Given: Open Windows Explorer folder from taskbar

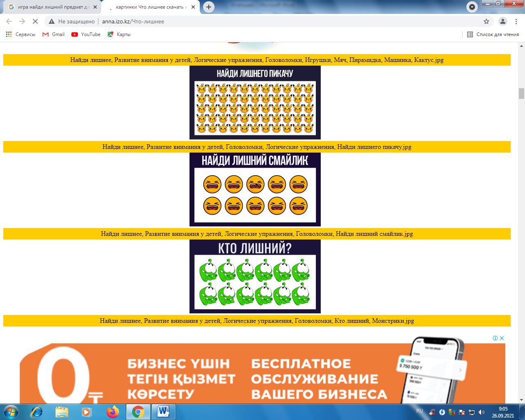Looking at the screenshot, I should tap(62, 412).
